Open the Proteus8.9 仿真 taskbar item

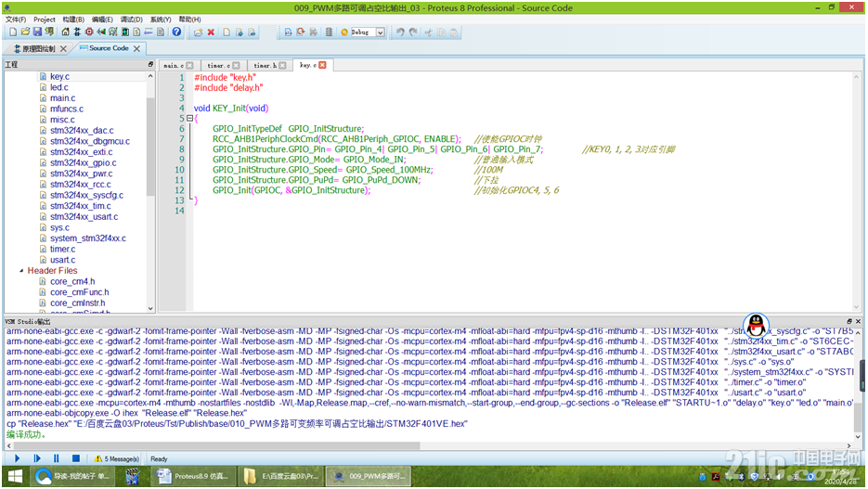pyautogui.click(x=194, y=476)
